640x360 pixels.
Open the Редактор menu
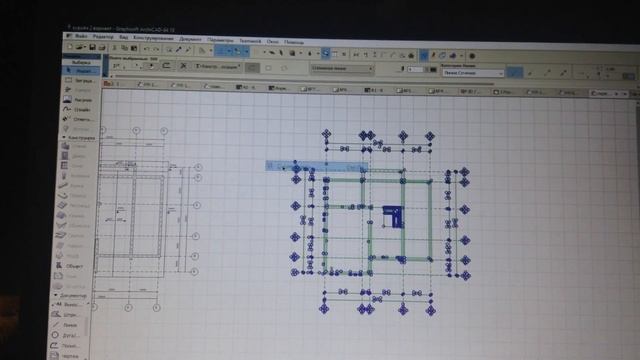coord(103,37)
